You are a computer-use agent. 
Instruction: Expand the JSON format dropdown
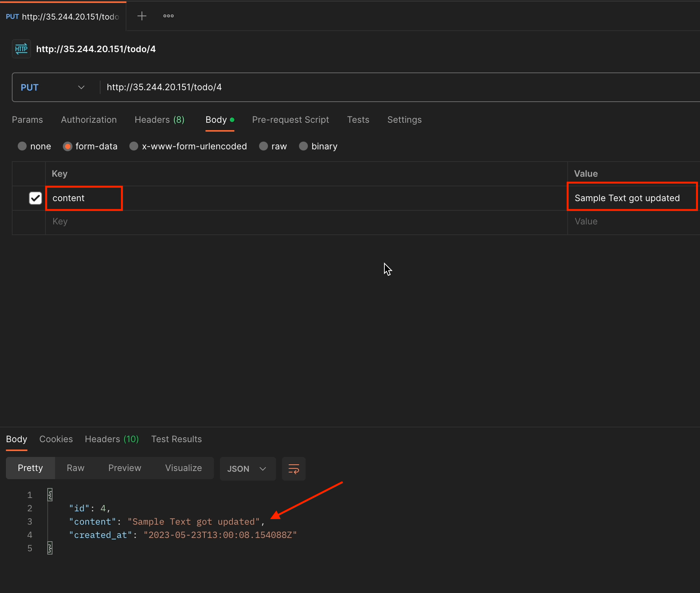[247, 469]
